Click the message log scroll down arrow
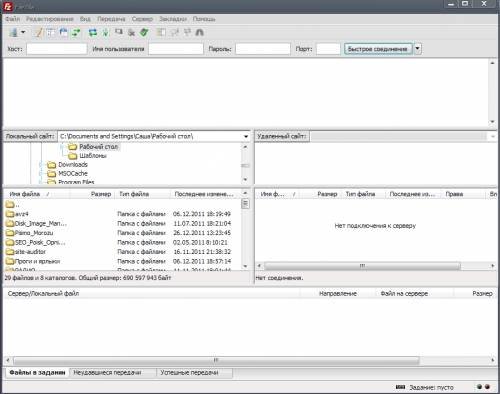Viewport: 500px width, 394px height. tap(493, 122)
